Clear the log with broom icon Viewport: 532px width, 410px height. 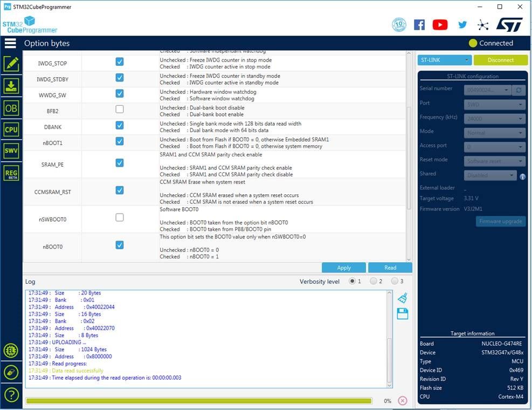point(403,298)
